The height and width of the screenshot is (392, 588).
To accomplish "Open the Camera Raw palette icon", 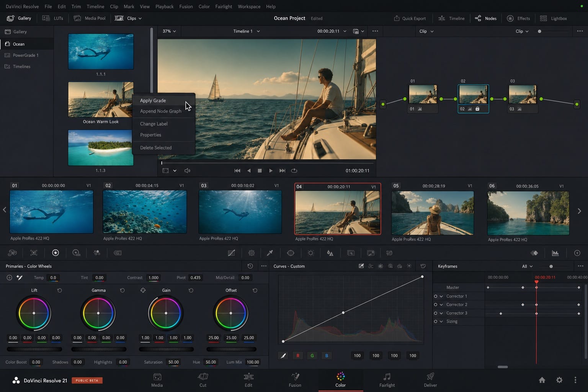I will [12, 253].
